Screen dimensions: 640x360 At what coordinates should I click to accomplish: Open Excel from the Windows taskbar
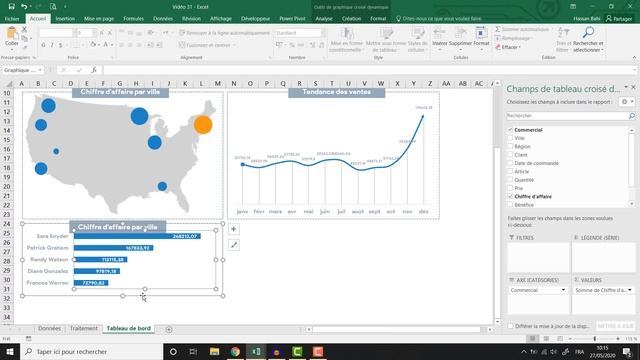[x=256, y=351]
